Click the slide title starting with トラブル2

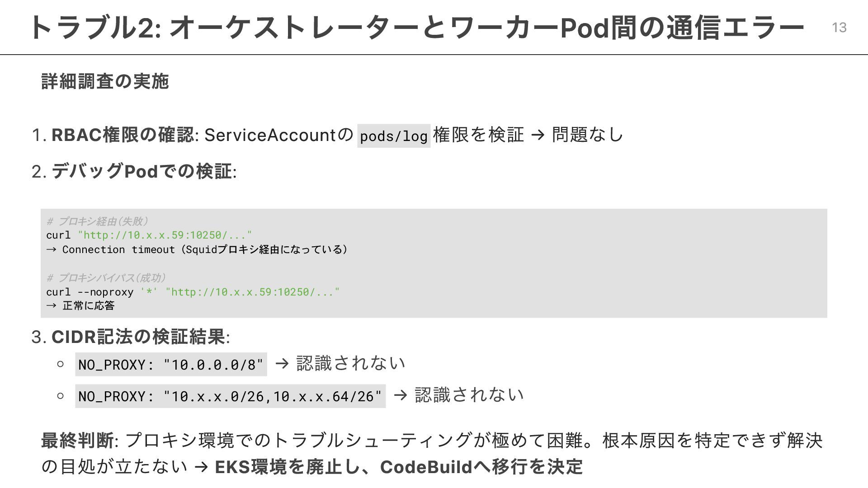pyautogui.click(x=416, y=28)
